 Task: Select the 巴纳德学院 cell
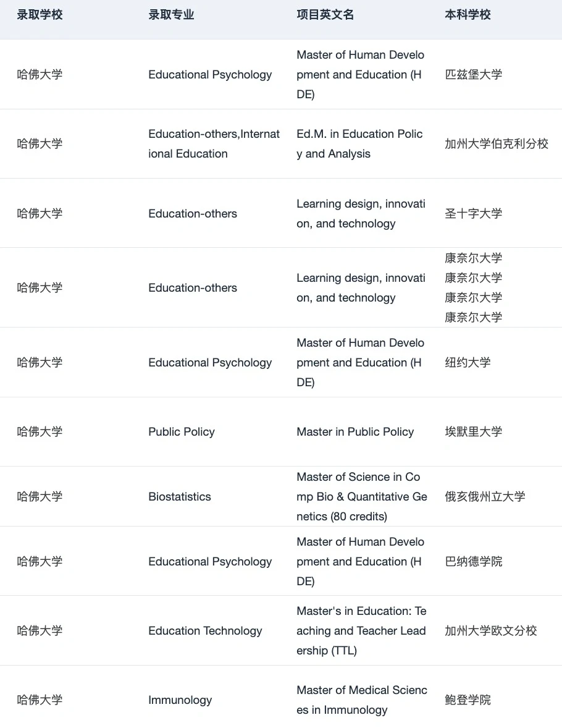click(x=473, y=562)
